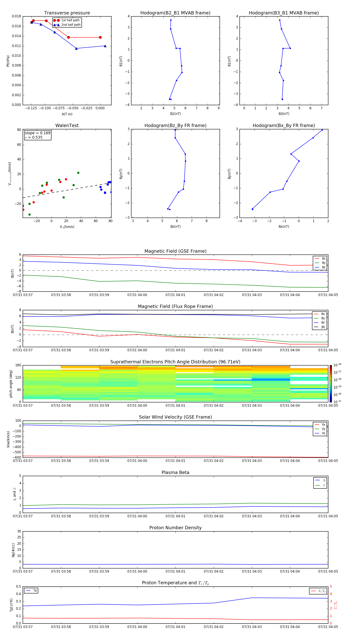The height and width of the screenshot is (644, 351).
Task: Click 'Magnetic Field (Flux Rope Frame)' title
Action: (175, 307)
